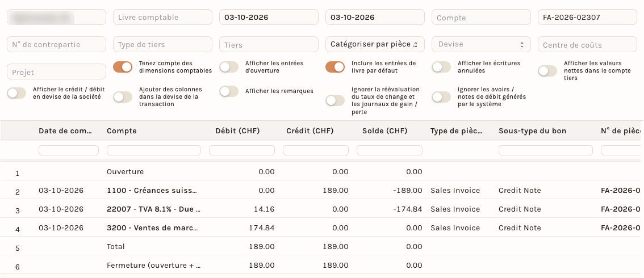Open the 'Catégoriser par pièce' dropdown
The image size is (644, 278).
coord(375,44)
